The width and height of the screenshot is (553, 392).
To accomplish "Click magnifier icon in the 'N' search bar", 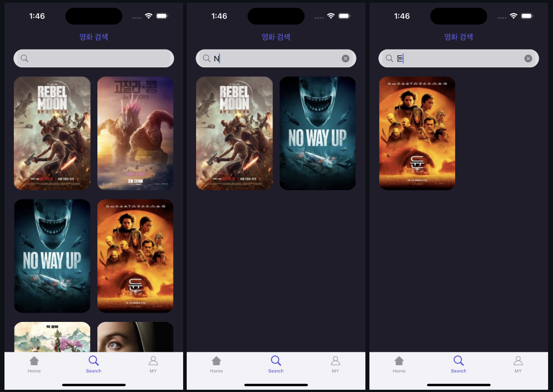I will [x=206, y=58].
